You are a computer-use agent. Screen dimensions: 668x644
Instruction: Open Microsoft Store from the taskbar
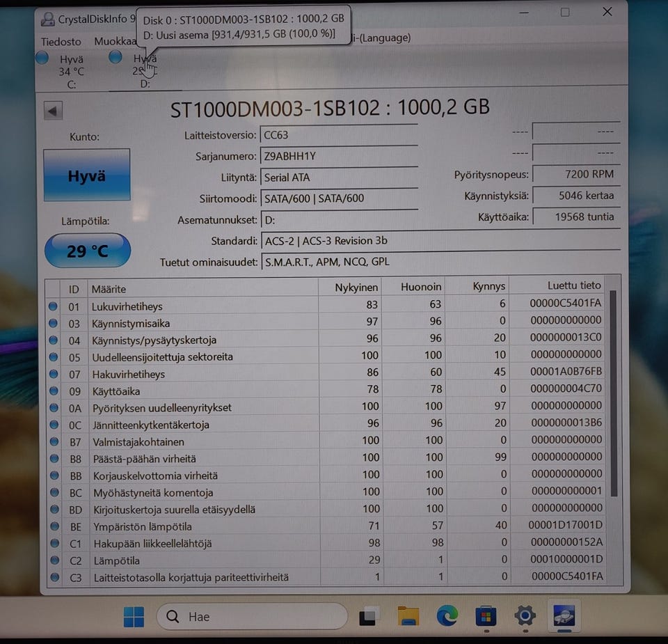tap(486, 616)
